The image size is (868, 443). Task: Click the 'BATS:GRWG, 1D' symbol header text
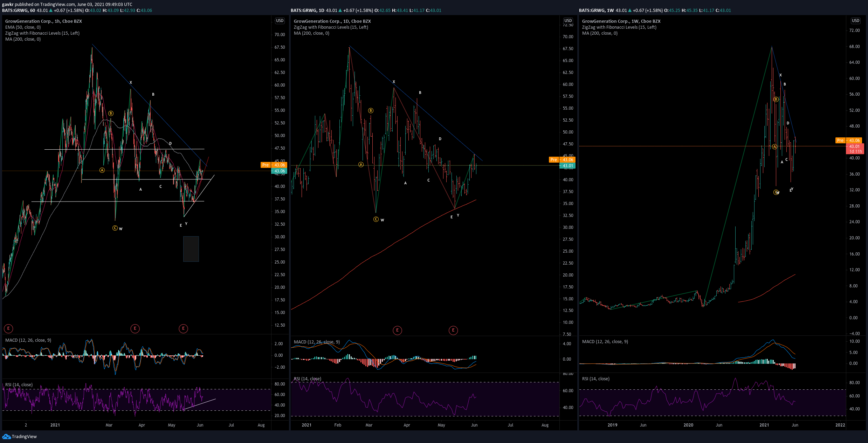307,10
